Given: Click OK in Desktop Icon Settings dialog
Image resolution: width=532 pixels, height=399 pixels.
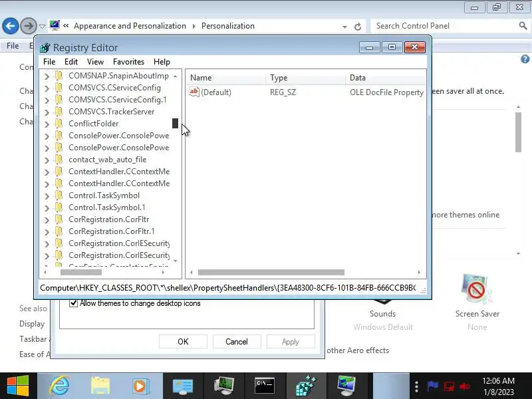Looking at the screenshot, I should point(183,342).
